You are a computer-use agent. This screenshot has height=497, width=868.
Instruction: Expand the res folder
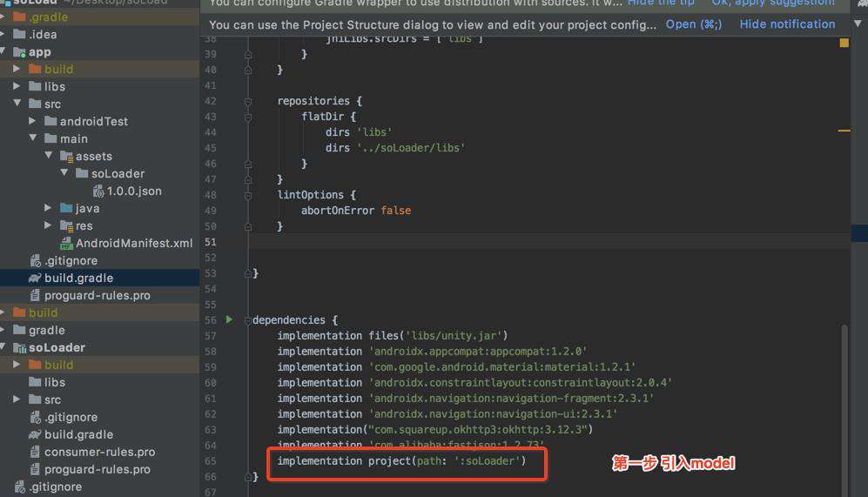(48, 225)
